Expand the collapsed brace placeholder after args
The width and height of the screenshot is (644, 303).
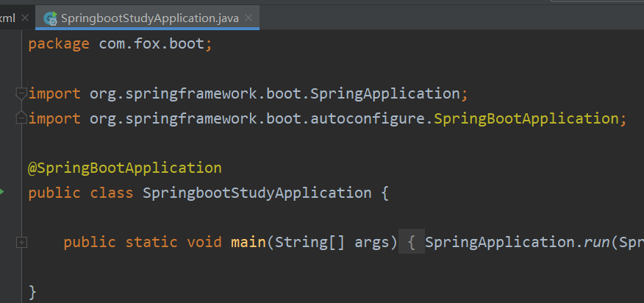(x=412, y=242)
